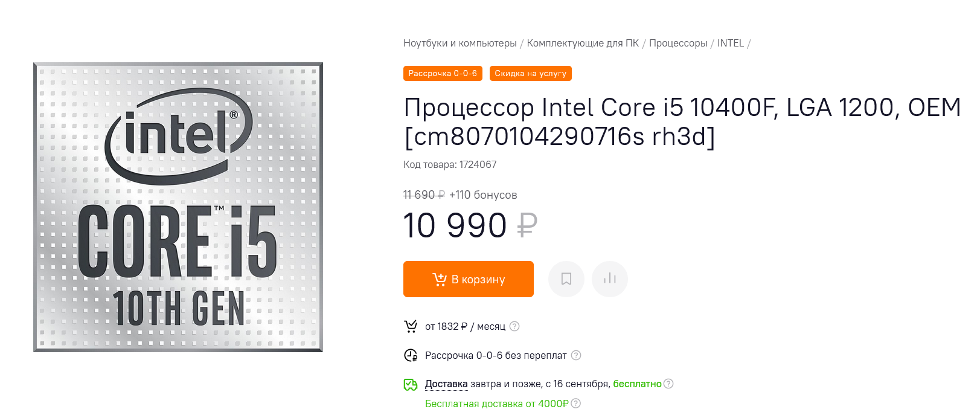Image resolution: width=980 pixels, height=415 pixels.
Task: Click the Скидка на услугу badge
Action: click(x=530, y=73)
